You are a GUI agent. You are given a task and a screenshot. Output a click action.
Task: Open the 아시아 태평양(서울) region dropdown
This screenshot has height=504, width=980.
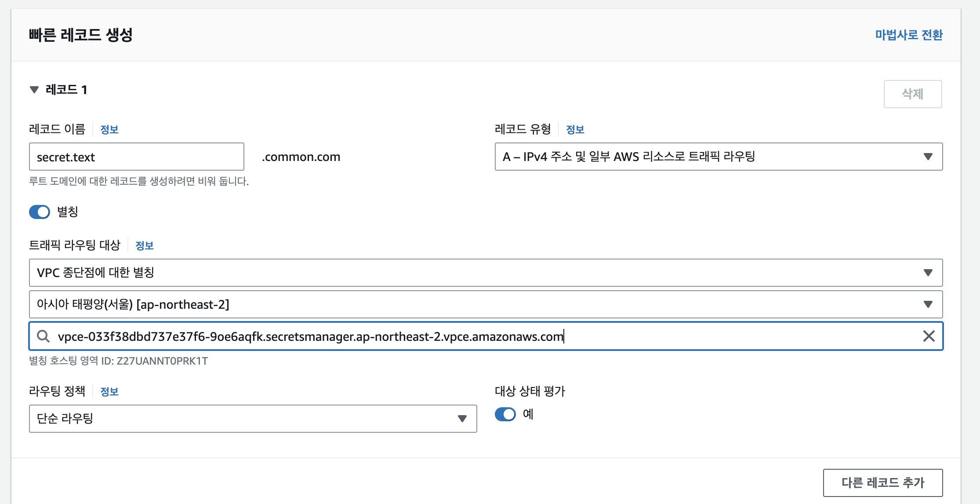[x=486, y=304]
